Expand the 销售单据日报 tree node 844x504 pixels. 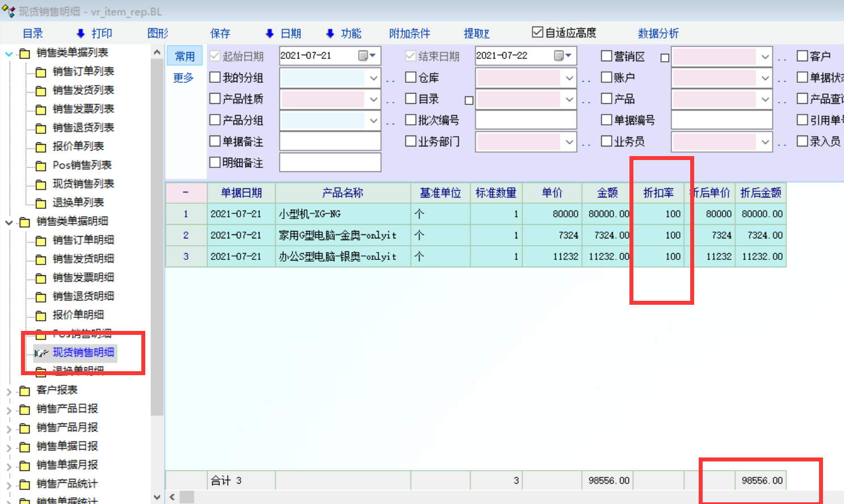[9, 447]
